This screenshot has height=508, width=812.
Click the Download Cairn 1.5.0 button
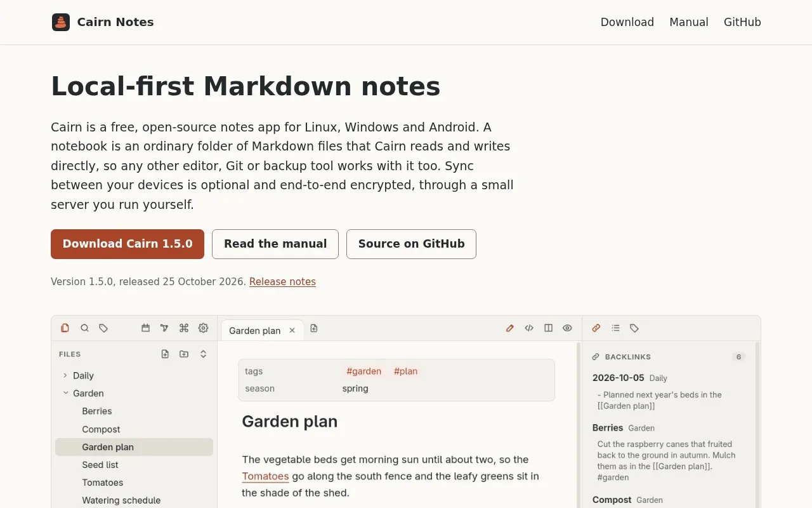[128, 244]
